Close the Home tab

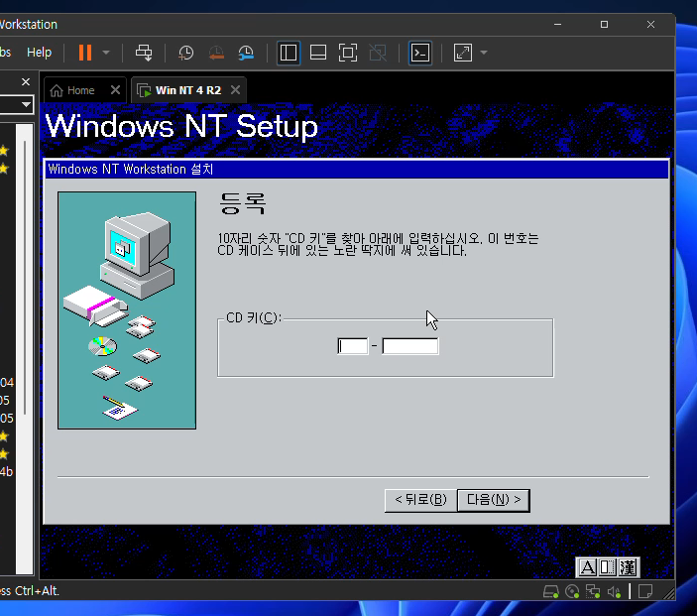[115, 90]
